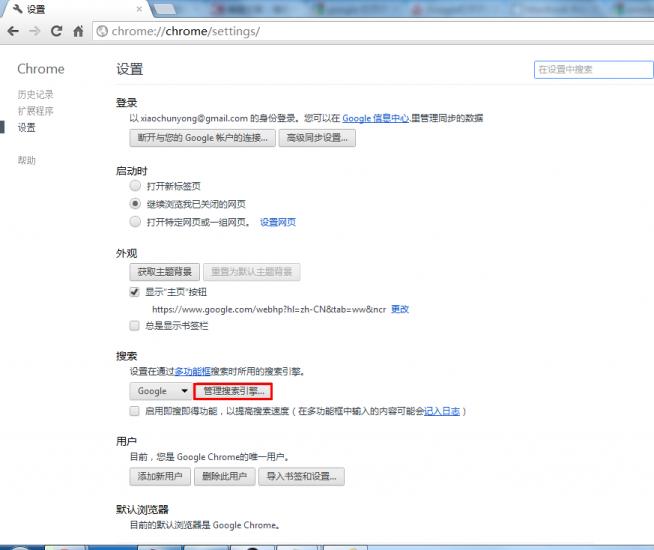Click the 添加新用户 button
Screen dimensions: 654x550
[160, 476]
